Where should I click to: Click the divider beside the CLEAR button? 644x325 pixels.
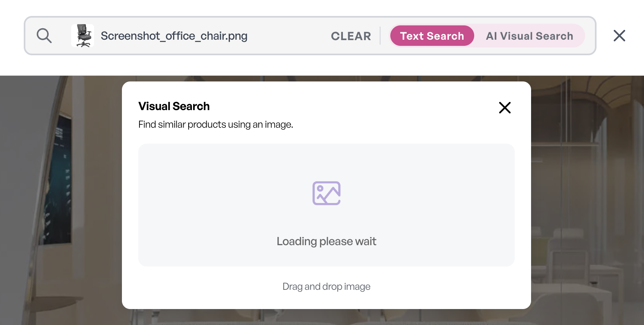[380, 36]
